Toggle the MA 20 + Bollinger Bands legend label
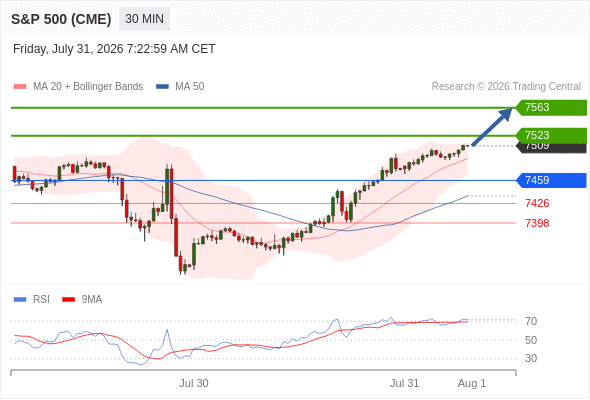Viewport: 590px width, 400px height. click(x=88, y=87)
